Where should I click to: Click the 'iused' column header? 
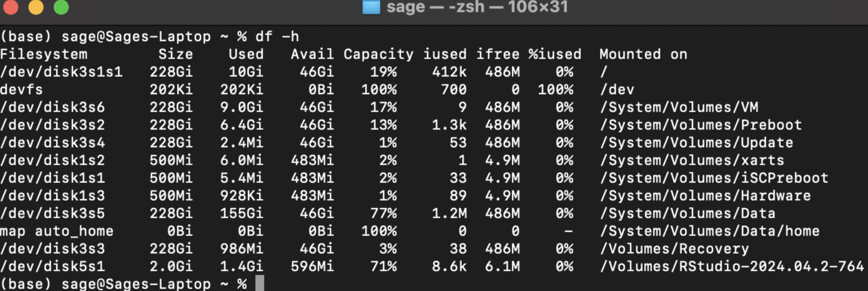pyautogui.click(x=445, y=54)
